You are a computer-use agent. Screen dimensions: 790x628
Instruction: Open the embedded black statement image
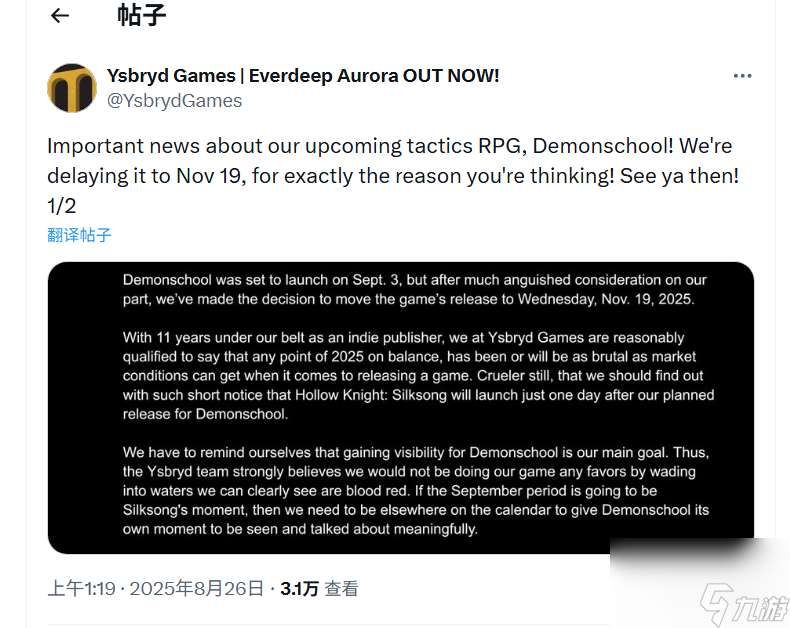point(401,408)
